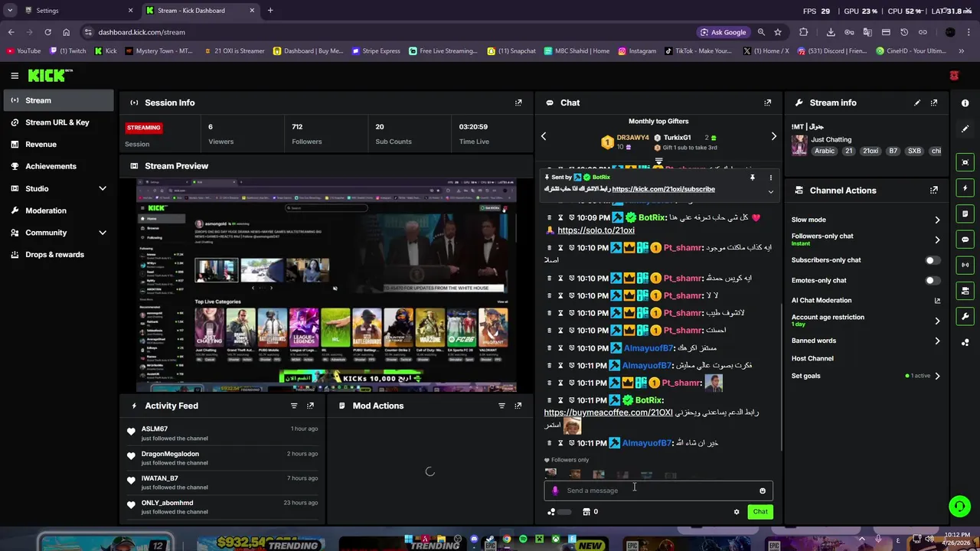
Task: Open AI Chat Moderation external link
Action: click(937, 301)
